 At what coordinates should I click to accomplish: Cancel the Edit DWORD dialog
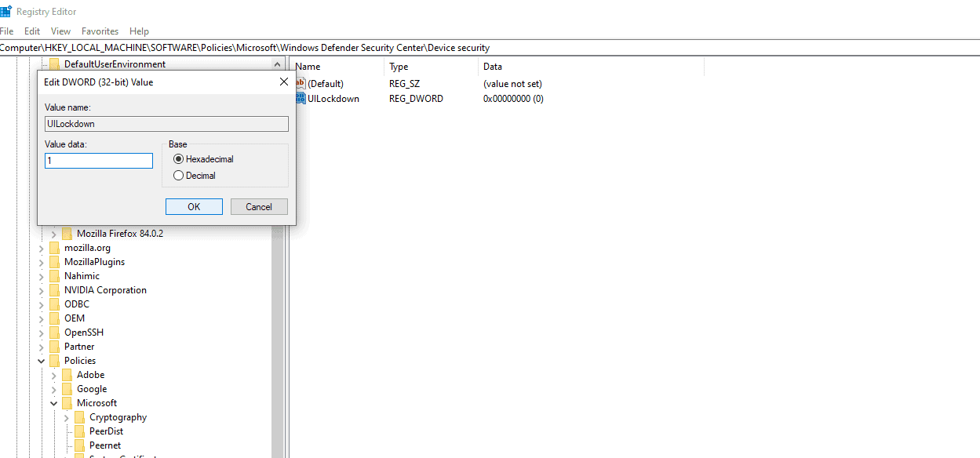click(259, 207)
